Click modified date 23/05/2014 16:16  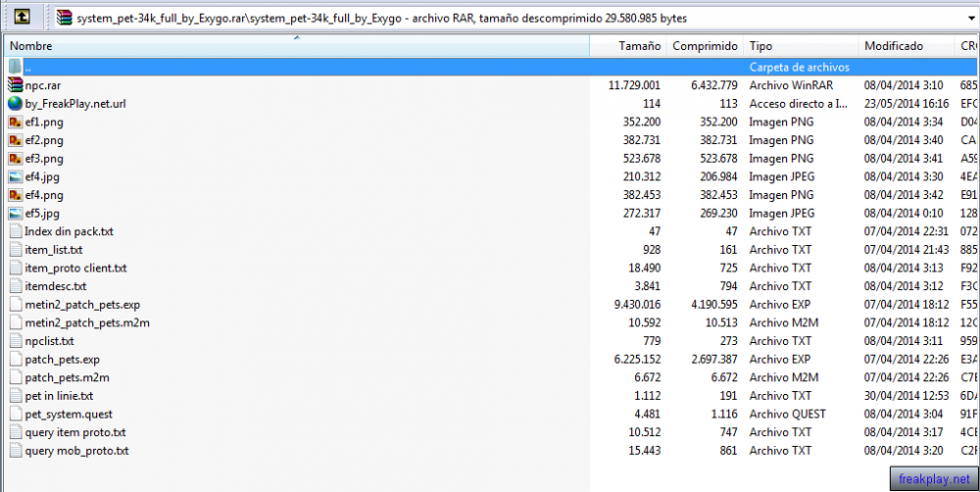(x=906, y=104)
